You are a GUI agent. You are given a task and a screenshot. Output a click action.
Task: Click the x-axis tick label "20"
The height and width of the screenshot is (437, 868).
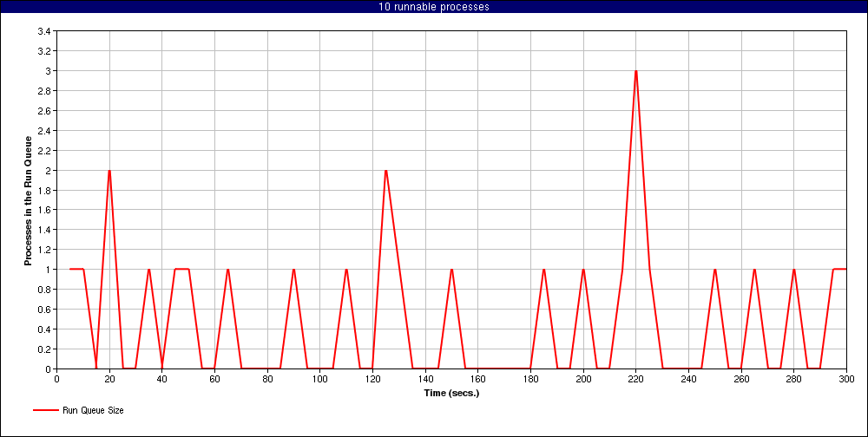point(109,380)
